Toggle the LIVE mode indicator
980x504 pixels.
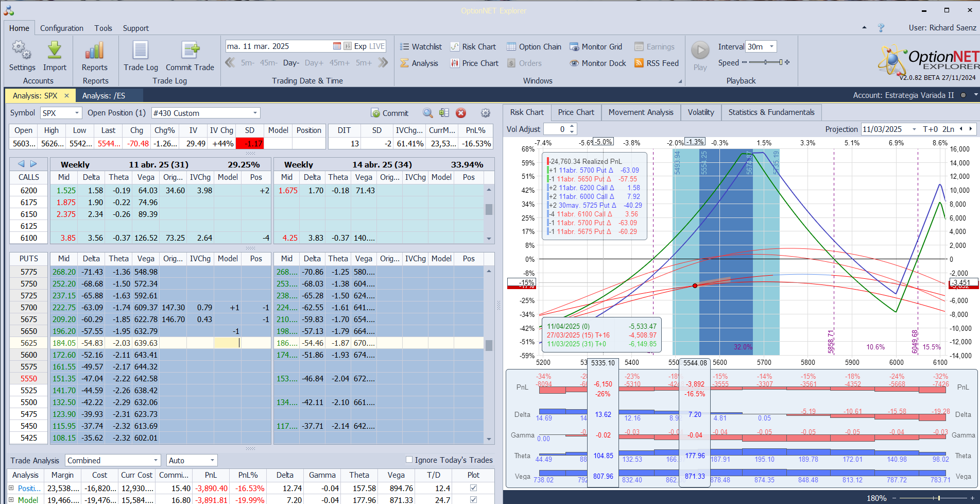click(376, 46)
